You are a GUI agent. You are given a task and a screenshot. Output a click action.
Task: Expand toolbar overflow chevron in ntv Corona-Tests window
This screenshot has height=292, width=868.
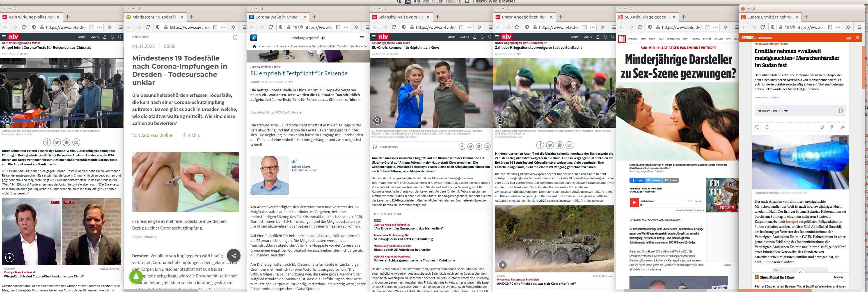pos(109,27)
